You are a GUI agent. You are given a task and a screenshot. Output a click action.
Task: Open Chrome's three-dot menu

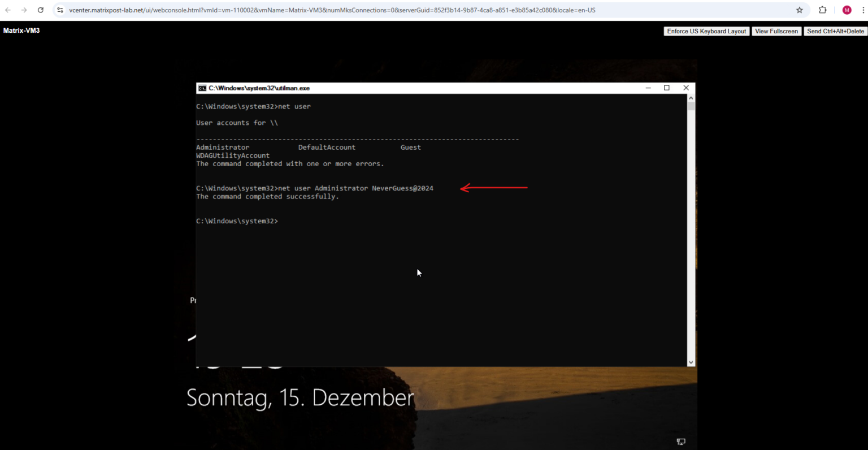tap(863, 10)
